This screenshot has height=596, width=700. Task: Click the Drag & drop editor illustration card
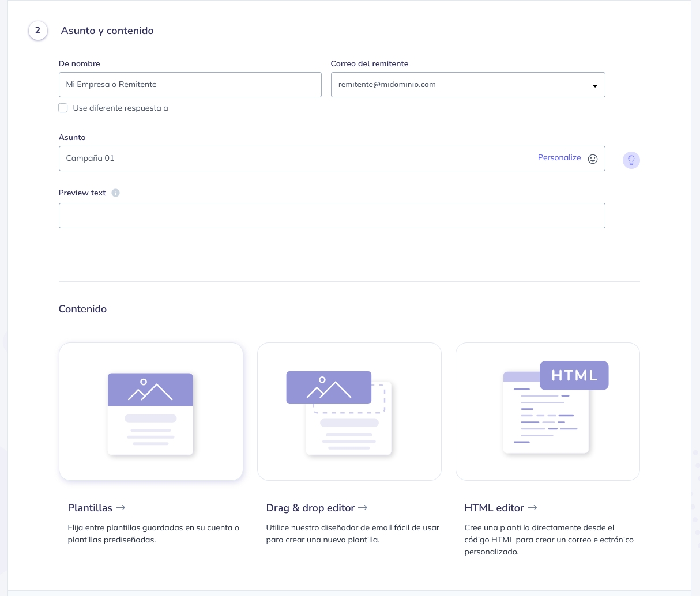tap(349, 412)
